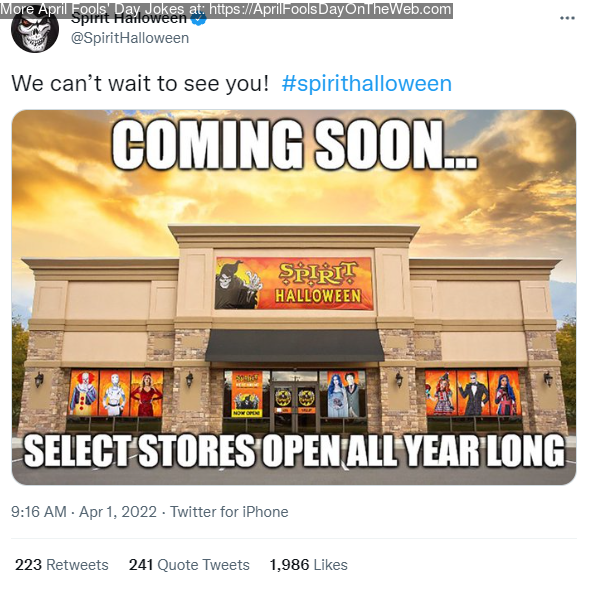Viewport: 592px width, 589px height.
Task: View the 1,986 Likes list
Action: tap(308, 565)
